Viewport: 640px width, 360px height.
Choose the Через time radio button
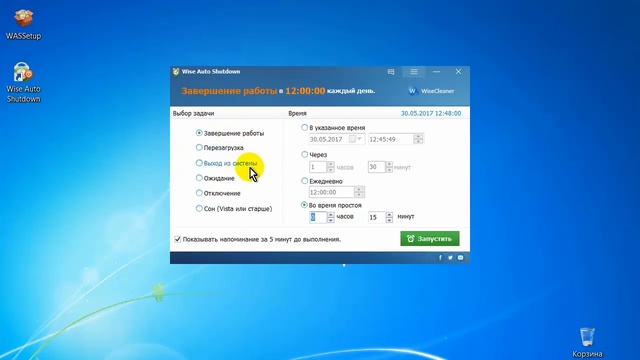pyautogui.click(x=304, y=154)
